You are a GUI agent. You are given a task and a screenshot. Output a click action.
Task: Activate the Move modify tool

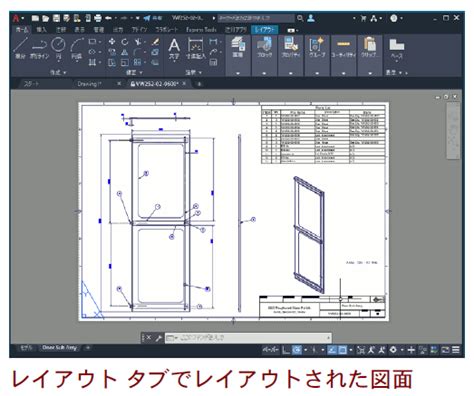112,41
